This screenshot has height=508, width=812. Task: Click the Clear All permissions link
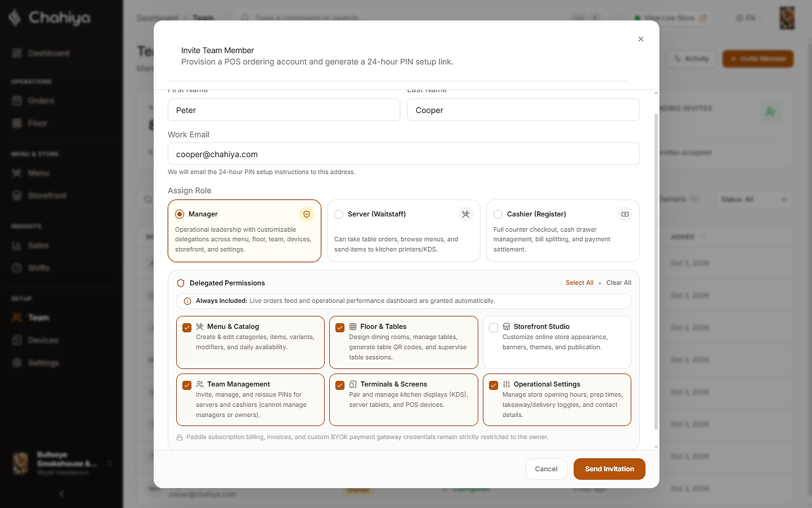coord(619,283)
